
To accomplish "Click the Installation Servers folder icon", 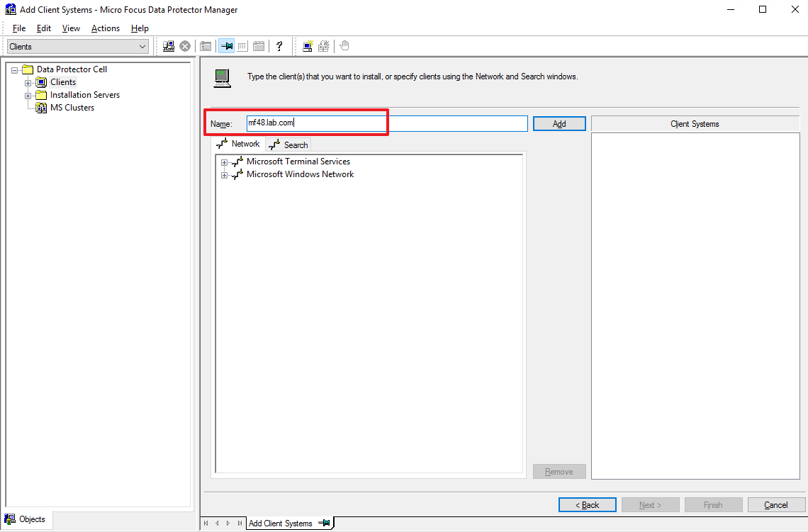I will (41, 95).
